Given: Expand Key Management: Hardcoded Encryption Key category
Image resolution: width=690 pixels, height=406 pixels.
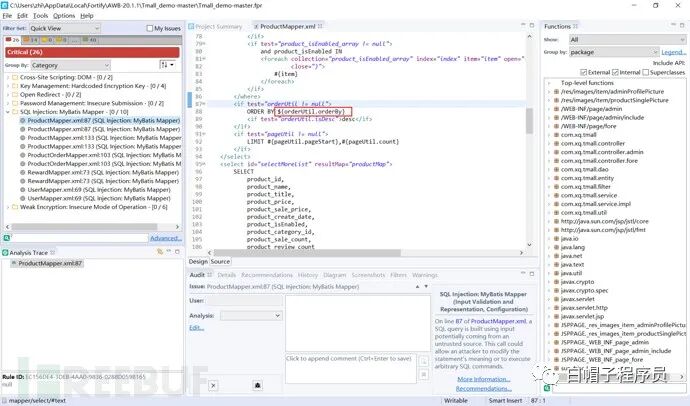Looking at the screenshot, I should point(7,86).
